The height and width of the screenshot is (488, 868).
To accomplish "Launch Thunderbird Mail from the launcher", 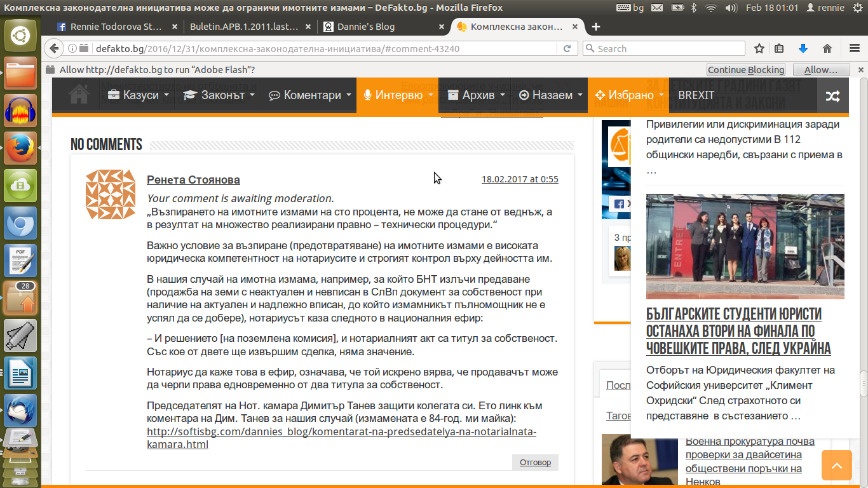I will click(21, 410).
